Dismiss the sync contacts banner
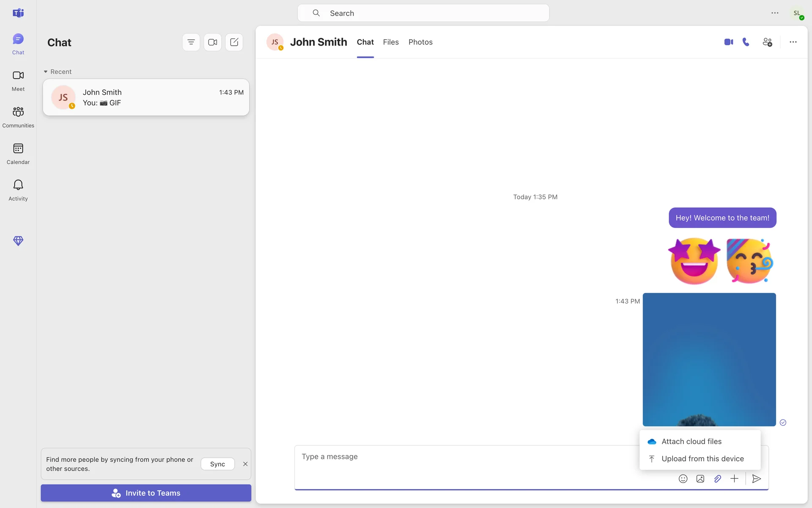The width and height of the screenshot is (812, 508). click(245, 464)
